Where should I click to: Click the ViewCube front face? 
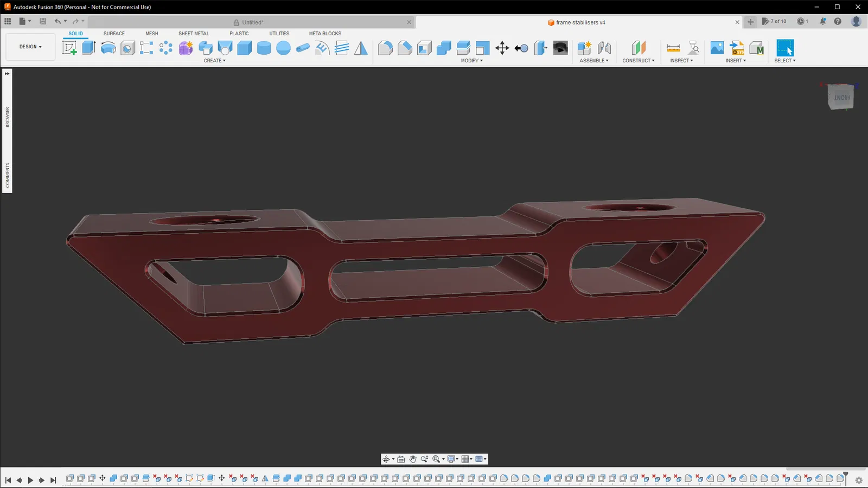coord(841,98)
